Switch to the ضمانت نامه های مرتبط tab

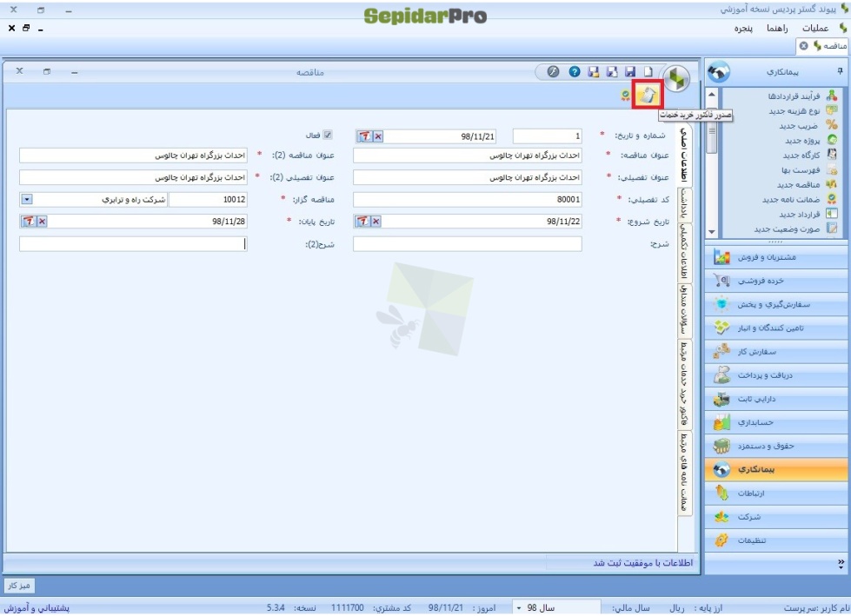point(684,473)
